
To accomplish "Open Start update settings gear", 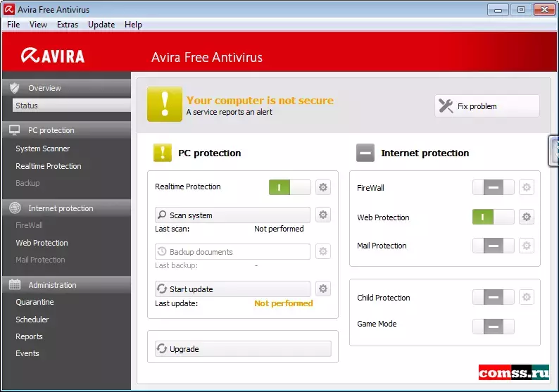I will [x=323, y=289].
